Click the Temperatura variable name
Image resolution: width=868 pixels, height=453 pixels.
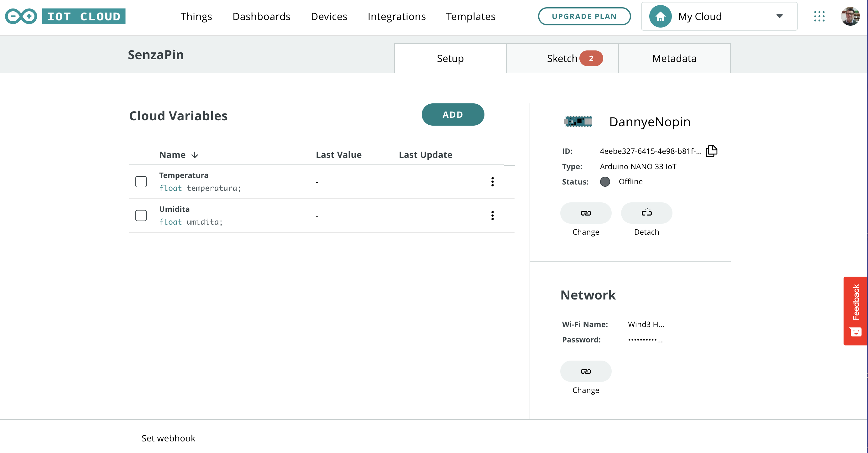[x=184, y=175]
